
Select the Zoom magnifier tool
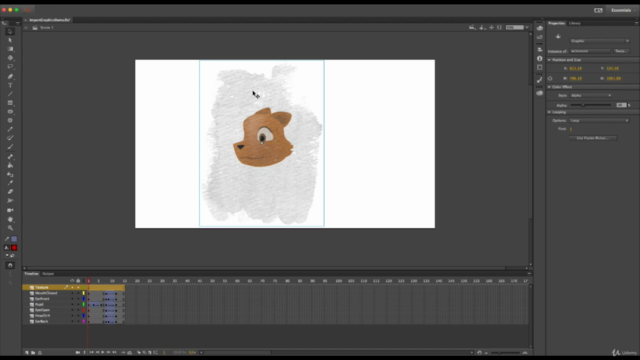point(10,228)
